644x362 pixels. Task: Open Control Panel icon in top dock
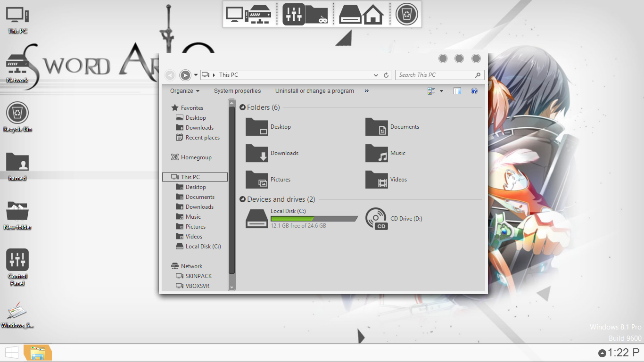pyautogui.click(x=294, y=14)
